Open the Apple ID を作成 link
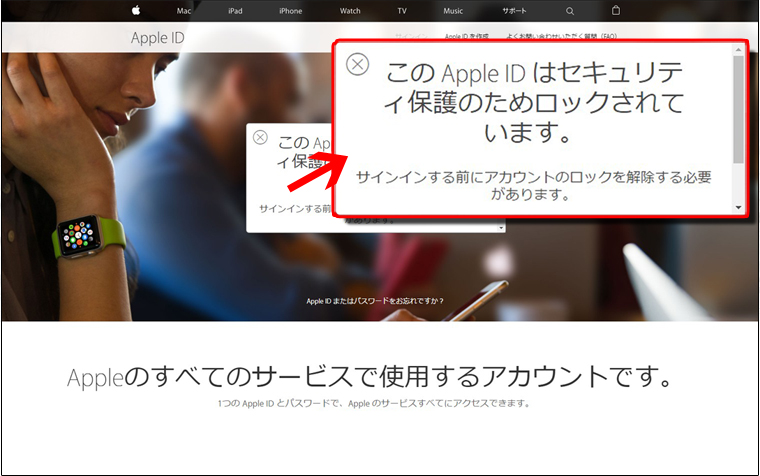760x476 pixels. (x=467, y=37)
